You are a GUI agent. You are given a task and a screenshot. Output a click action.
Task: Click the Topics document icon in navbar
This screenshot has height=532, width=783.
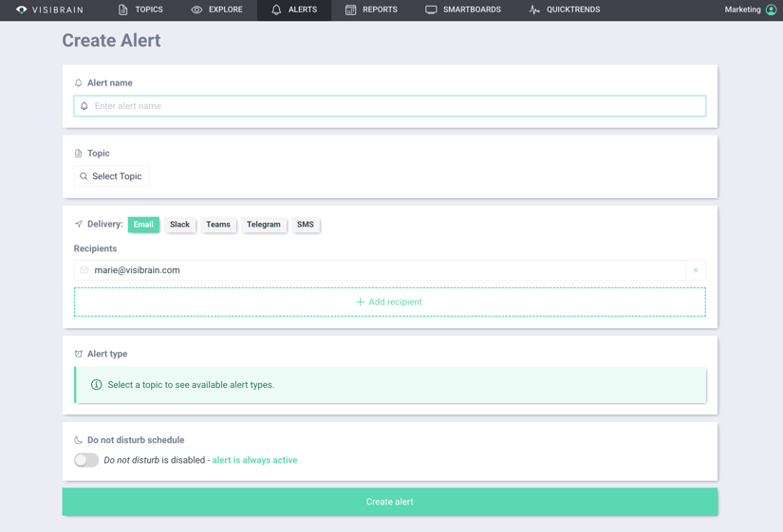122,9
